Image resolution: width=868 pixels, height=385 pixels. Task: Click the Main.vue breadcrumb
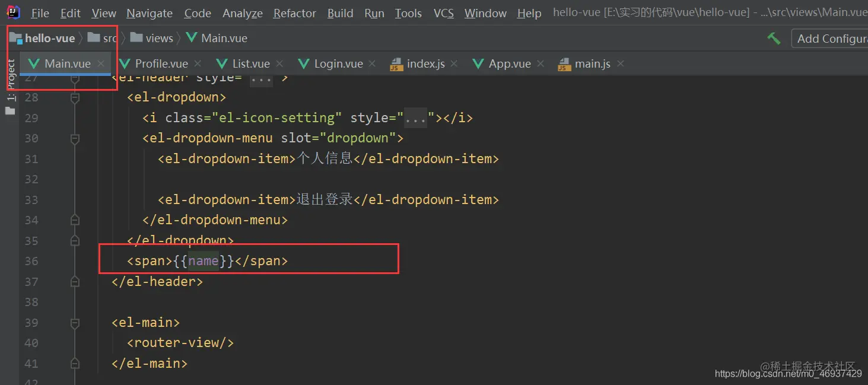[x=217, y=38]
